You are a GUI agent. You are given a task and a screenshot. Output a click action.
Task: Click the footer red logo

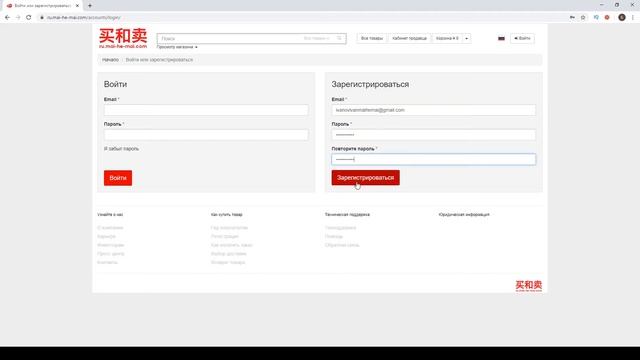click(529, 285)
